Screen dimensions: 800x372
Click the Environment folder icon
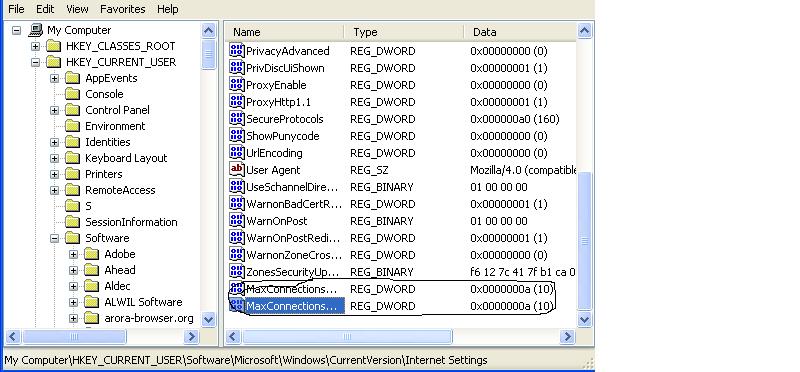coord(73,126)
